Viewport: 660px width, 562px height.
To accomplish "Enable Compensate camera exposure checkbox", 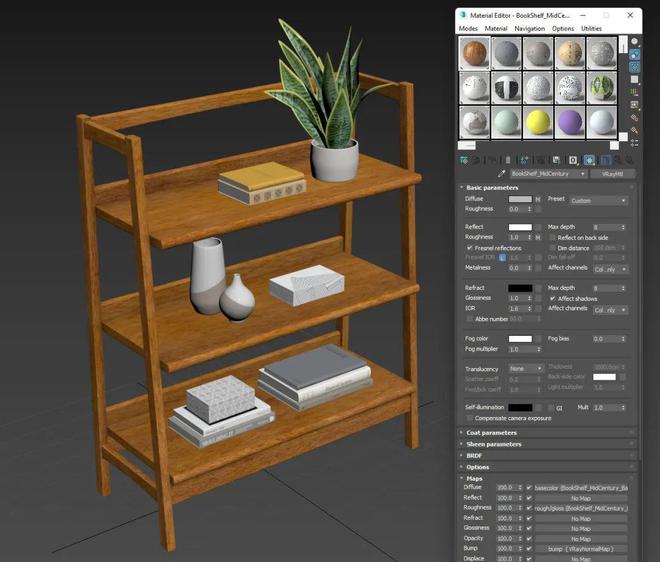I will (470, 418).
